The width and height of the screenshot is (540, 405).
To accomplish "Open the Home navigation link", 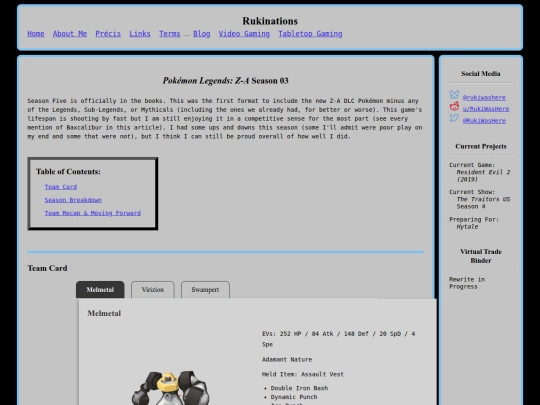I will tap(36, 34).
